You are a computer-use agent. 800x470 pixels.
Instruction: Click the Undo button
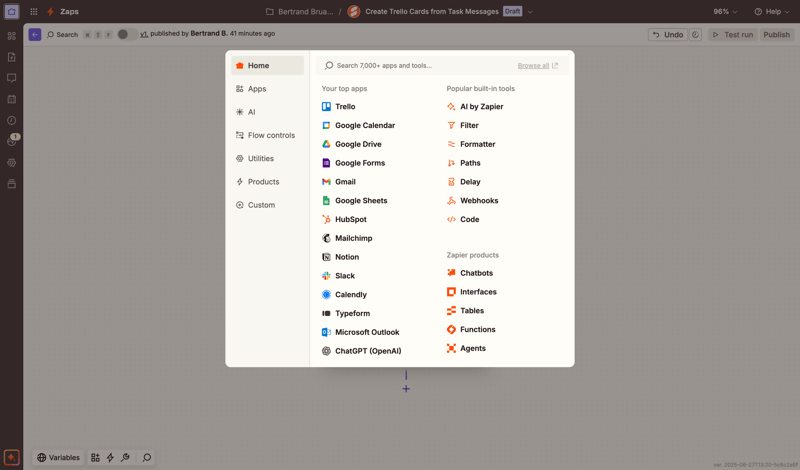(667, 35)
